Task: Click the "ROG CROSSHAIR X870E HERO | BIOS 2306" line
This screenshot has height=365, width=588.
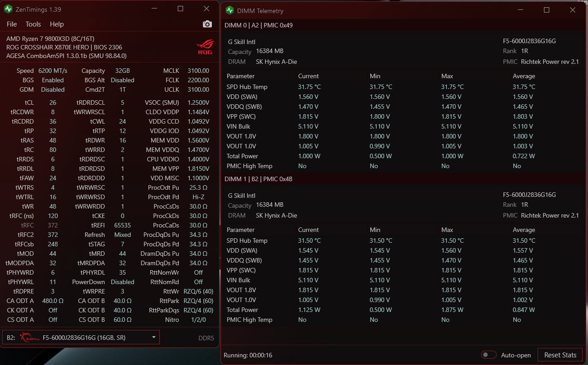Action: (64, 47)
